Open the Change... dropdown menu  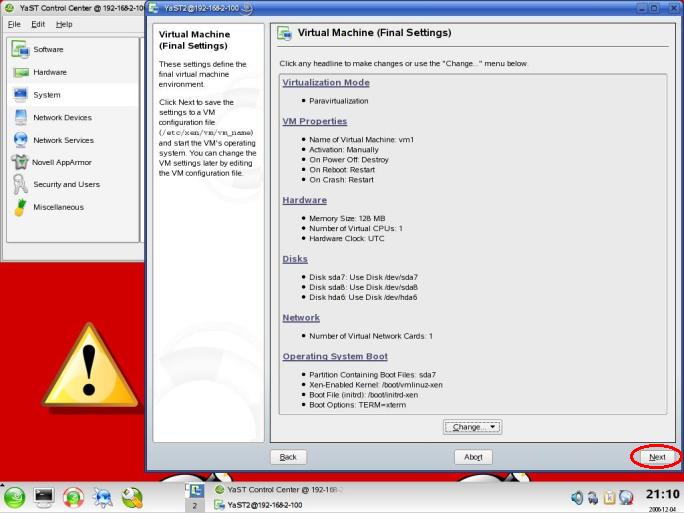point(473,427)
